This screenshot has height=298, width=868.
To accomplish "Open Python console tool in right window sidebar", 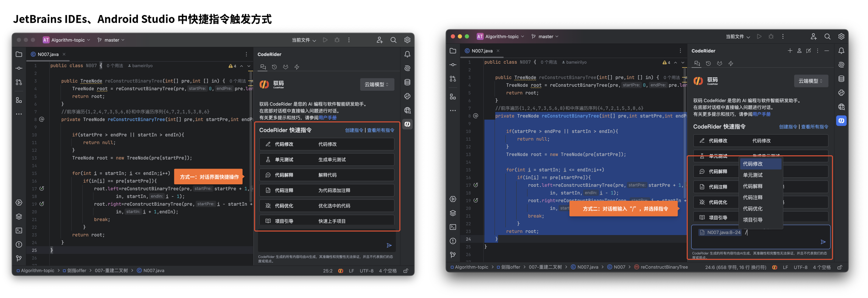I will click(x=841, y=93).
